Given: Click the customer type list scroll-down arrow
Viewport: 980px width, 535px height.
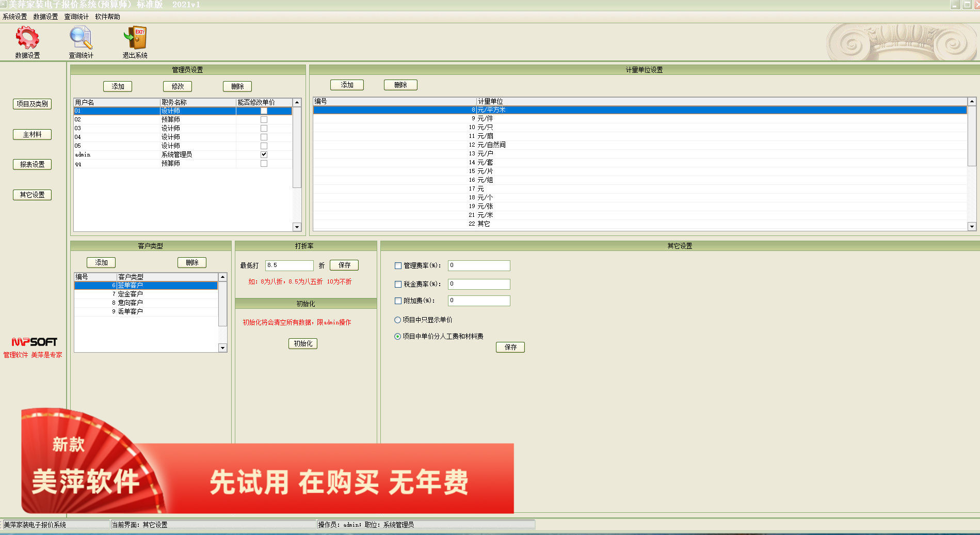Looking at the screenshot, I should pos(222,348).
